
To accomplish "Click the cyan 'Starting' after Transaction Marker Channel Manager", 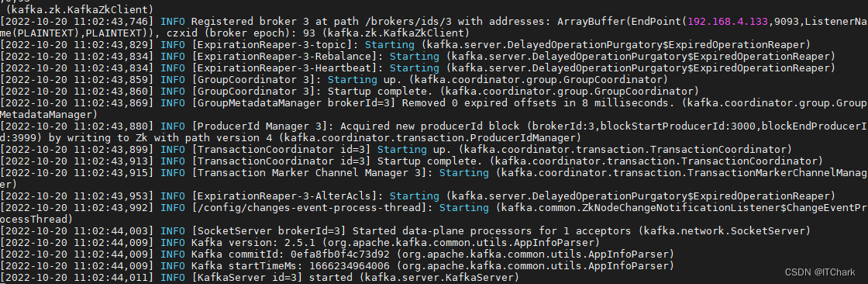I will 464,172.
